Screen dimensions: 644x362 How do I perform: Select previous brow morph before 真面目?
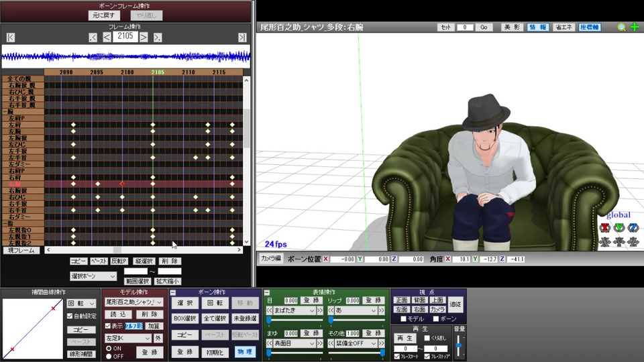pos(270,343)
